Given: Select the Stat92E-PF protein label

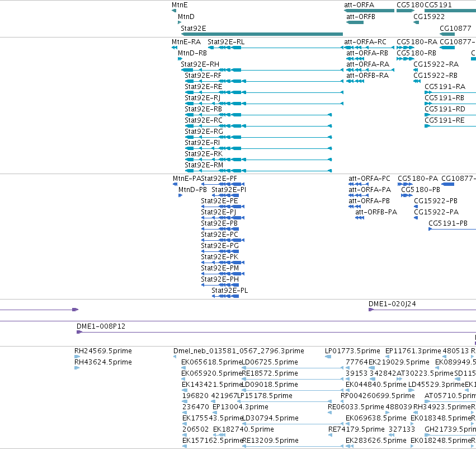Looking at the screenshot, I should click(219, 179).
